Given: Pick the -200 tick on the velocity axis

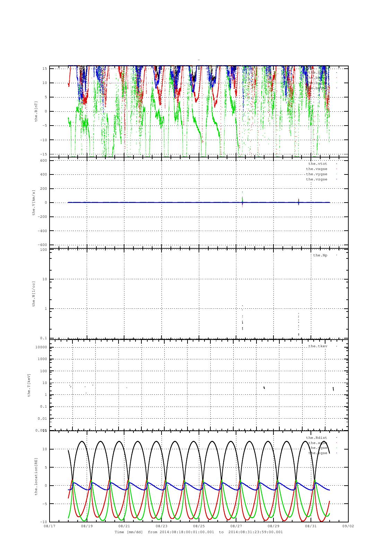Looking at the screenshot, I should (x=43, y=217).
